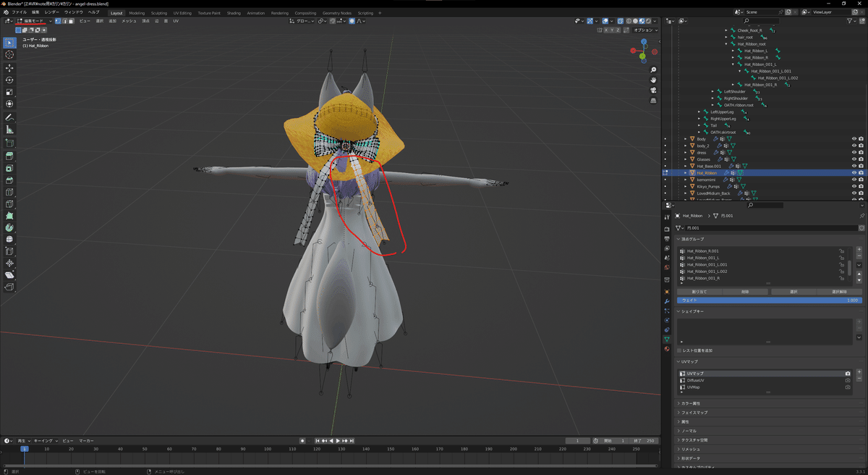Select the Scale tool in left toolbar
The width and height of the screenshot is (868, 475).
point(9,92)
